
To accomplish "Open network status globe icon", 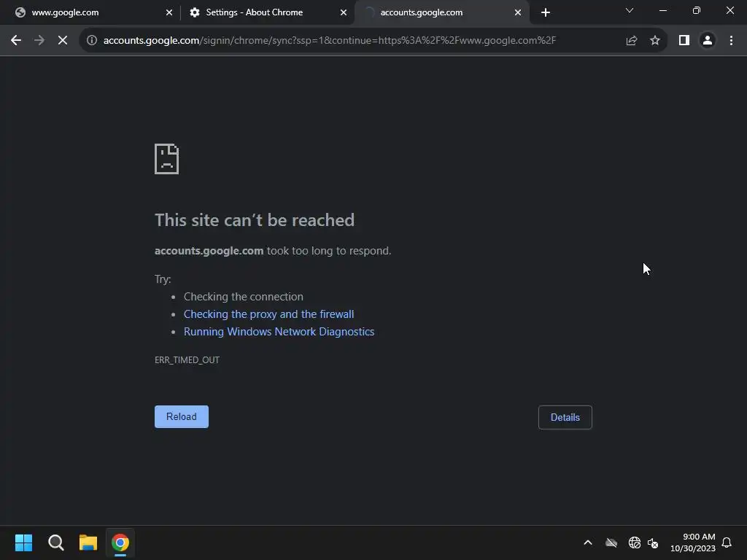I will click(x=634, y=542).
